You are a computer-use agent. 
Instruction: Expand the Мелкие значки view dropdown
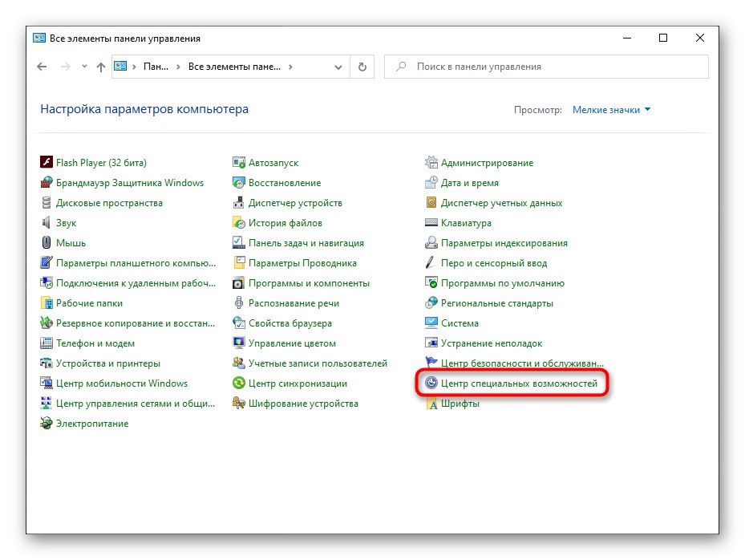pos(611,110)
